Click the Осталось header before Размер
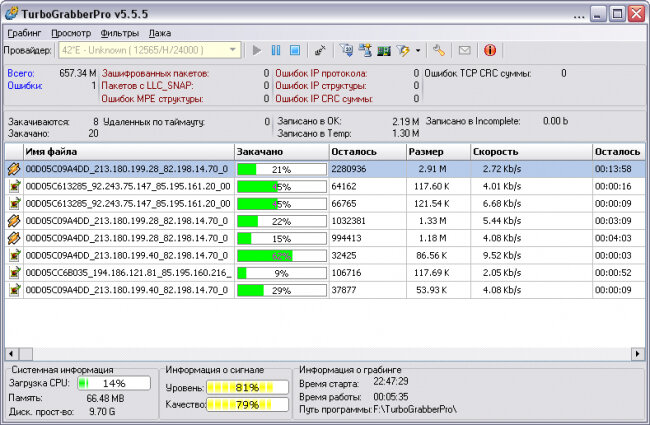This screenshot has width=650, height=425. [367, 152]
